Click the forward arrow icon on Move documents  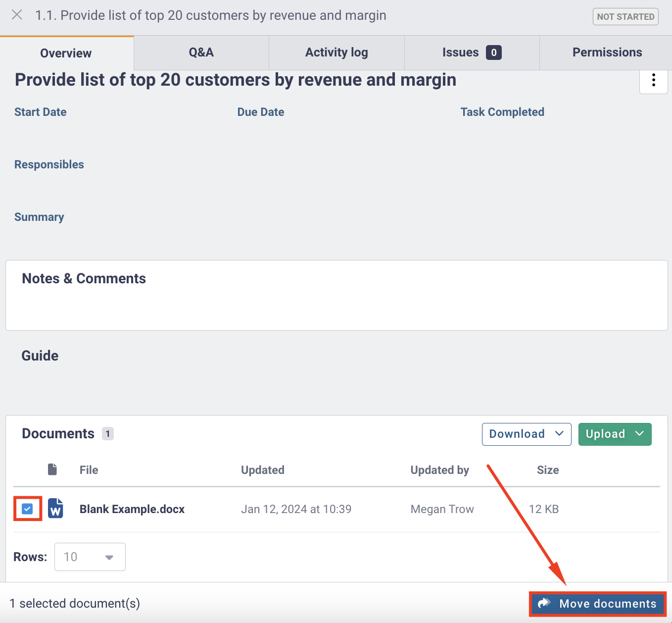(x=544, y=603)
